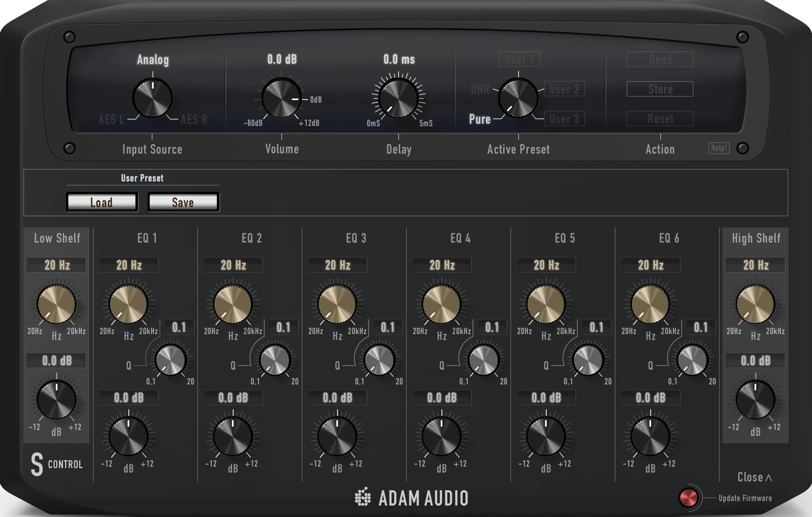The width and height of the screenshot is (812, 517).
Task: Select the Input Source knob
Action: point(153,98)
